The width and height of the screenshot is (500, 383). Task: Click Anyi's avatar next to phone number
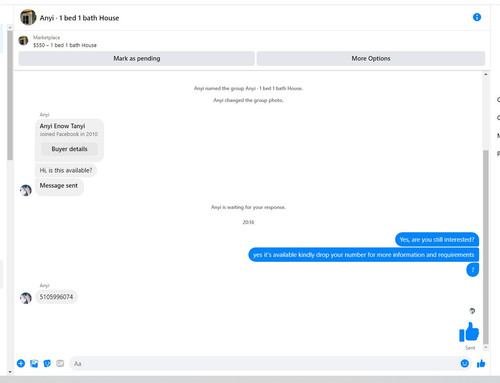[x=26, y=297]
